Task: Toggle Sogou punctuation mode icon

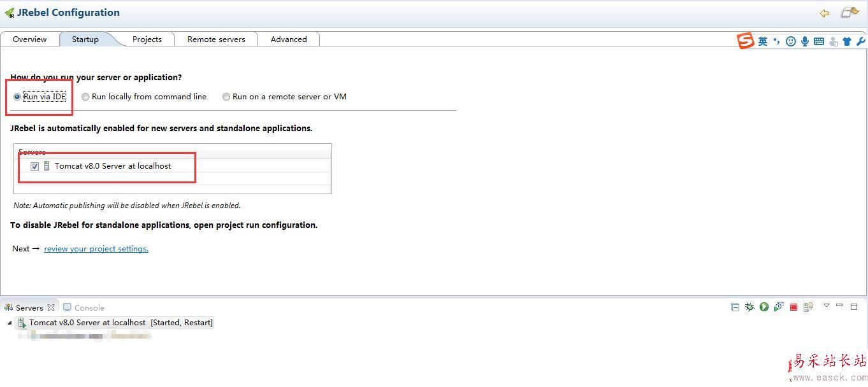Action: (776, 41)
